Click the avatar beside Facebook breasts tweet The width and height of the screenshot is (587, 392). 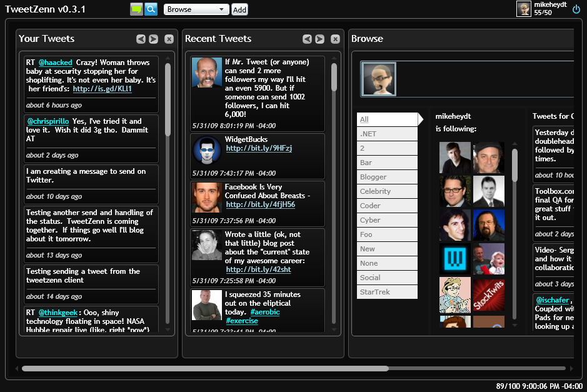tap(207, 198)
